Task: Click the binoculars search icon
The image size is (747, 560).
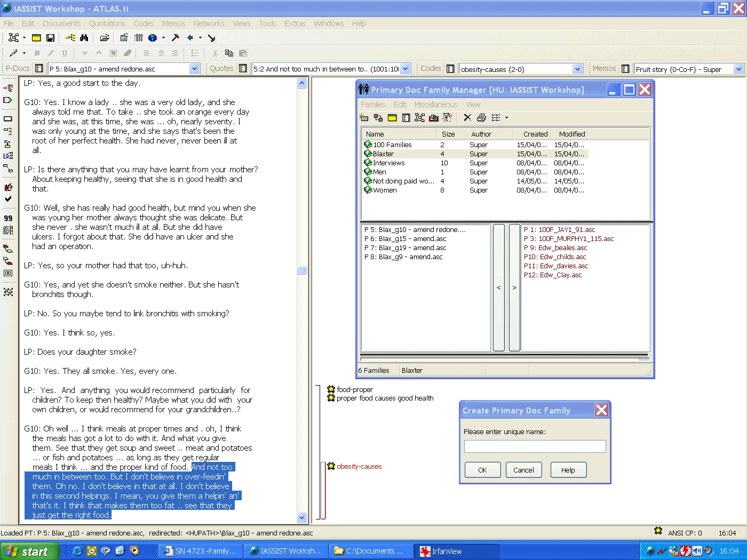Action: 84,38
